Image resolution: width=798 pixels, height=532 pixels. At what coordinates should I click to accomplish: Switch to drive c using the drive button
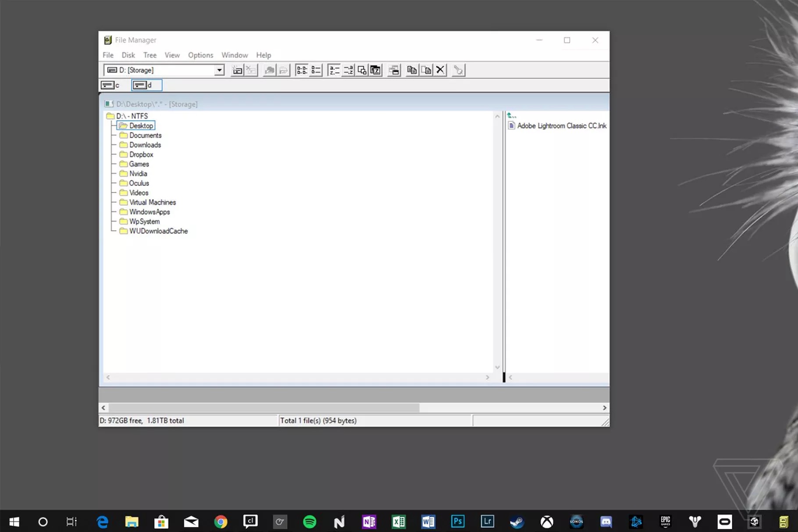tap(110, 85)
